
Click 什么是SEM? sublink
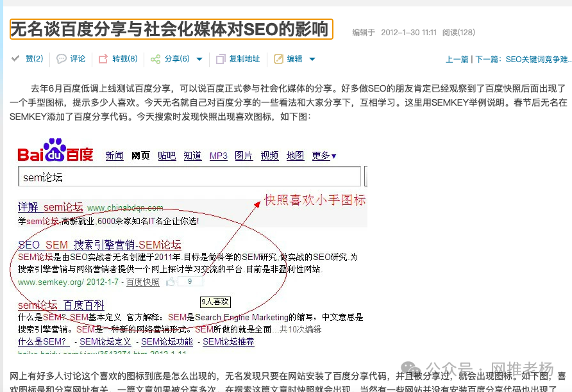click(44, 342)
